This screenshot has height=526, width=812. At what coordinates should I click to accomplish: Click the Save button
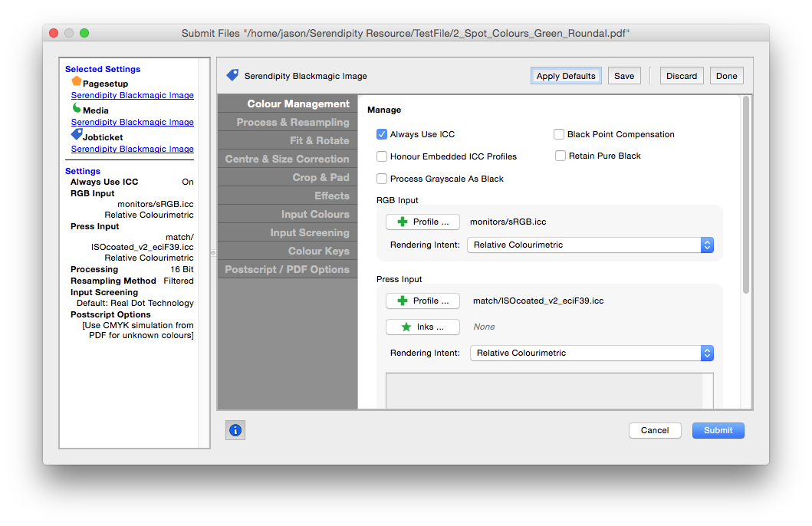(624, 76)
